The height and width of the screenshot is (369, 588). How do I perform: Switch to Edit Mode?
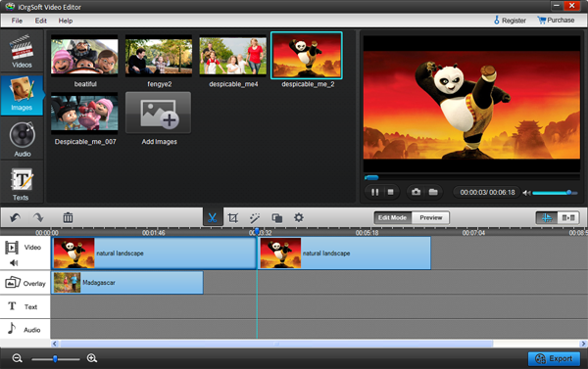tap(393, 217)
